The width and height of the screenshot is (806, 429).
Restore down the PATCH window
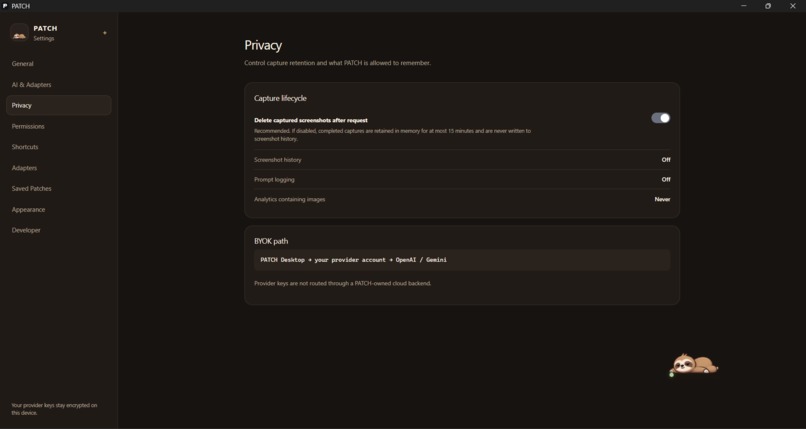(x=768, y=6)
